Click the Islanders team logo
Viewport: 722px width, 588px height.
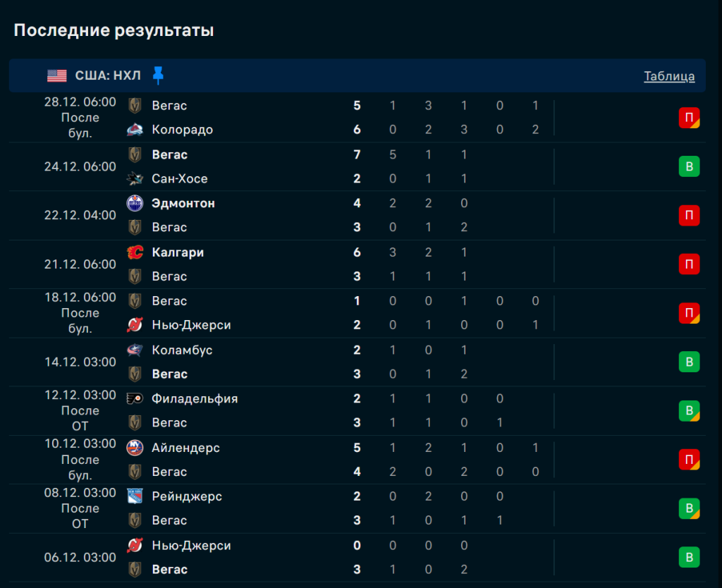(135, 448)
